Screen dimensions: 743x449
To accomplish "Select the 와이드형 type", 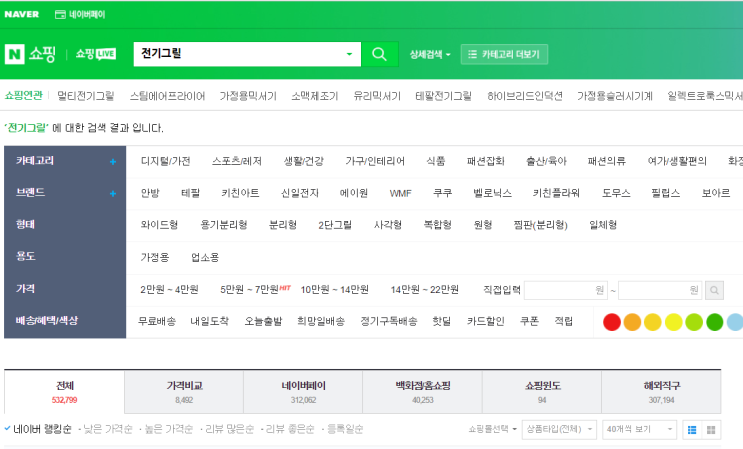I will point(159,225).
